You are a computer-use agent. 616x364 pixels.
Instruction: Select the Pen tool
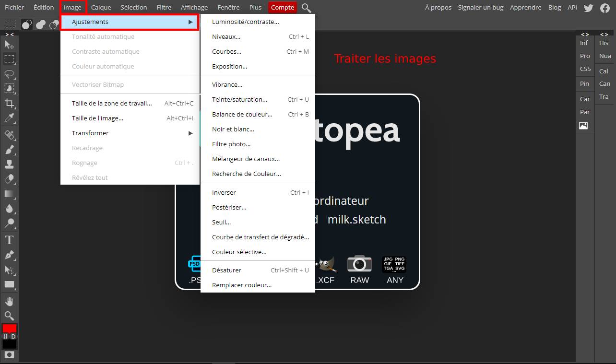pyautogui.click(x=9, y=255)
